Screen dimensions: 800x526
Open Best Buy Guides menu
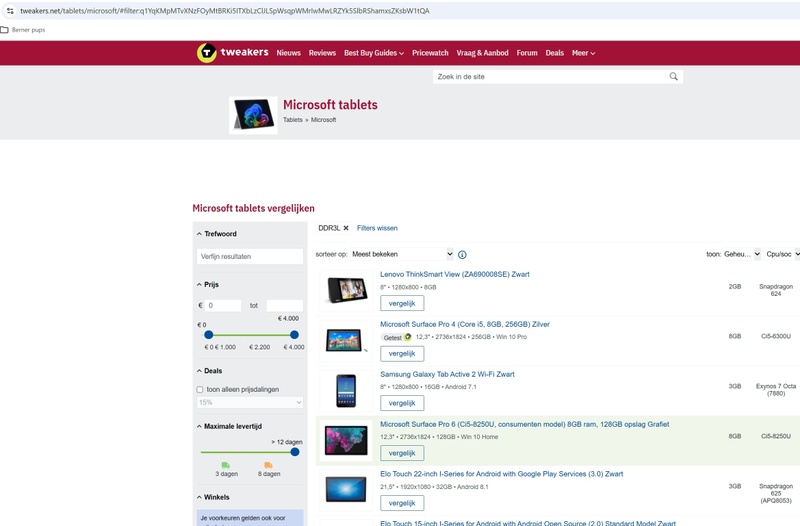point(373,53)
